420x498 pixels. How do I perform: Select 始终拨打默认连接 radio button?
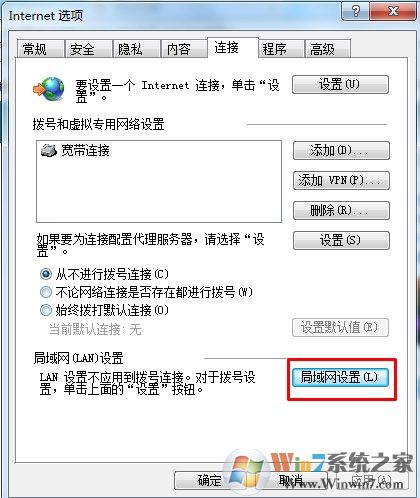click(x=46, y=310)
